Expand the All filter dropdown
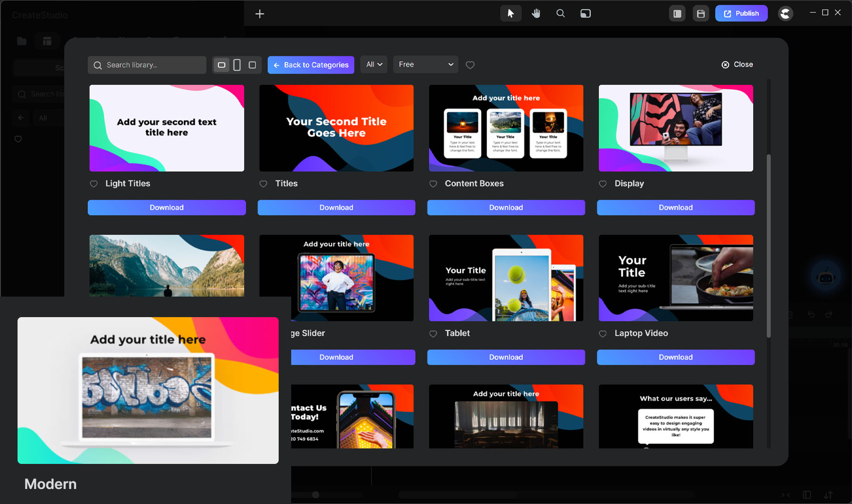852x504 pixels. [374, 65]
